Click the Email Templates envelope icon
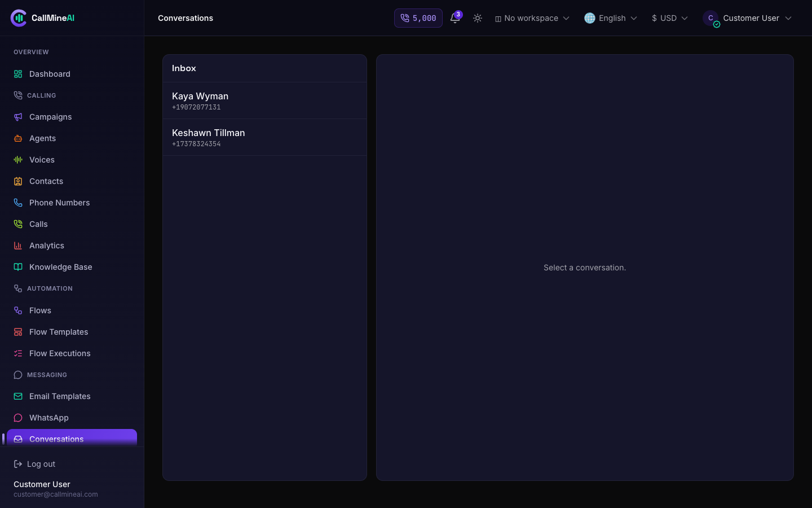Screen dimensions: 812x508 point(18,396)
